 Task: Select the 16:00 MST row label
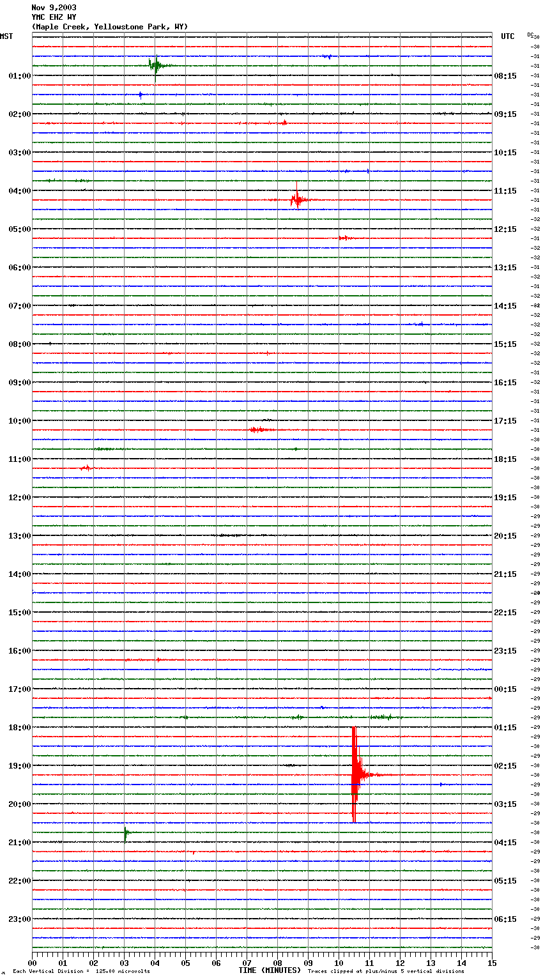pyautogui.click(x=20, y=651)
